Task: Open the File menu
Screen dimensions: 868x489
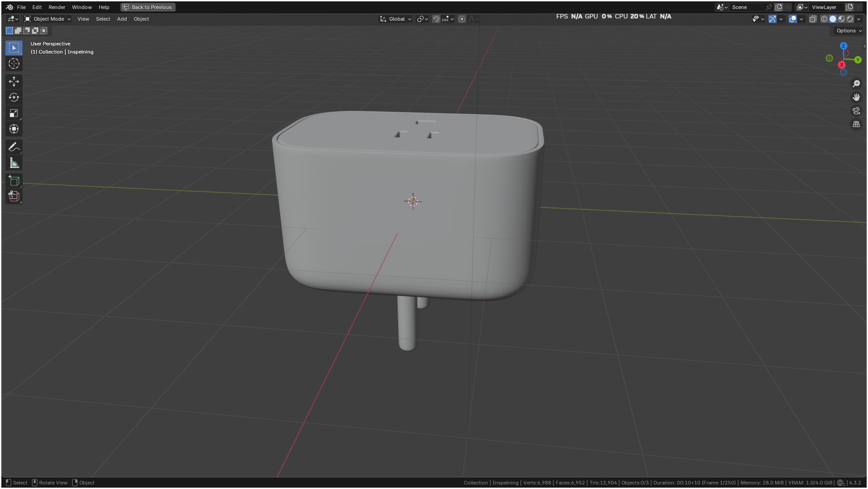Action: [21, 7]
